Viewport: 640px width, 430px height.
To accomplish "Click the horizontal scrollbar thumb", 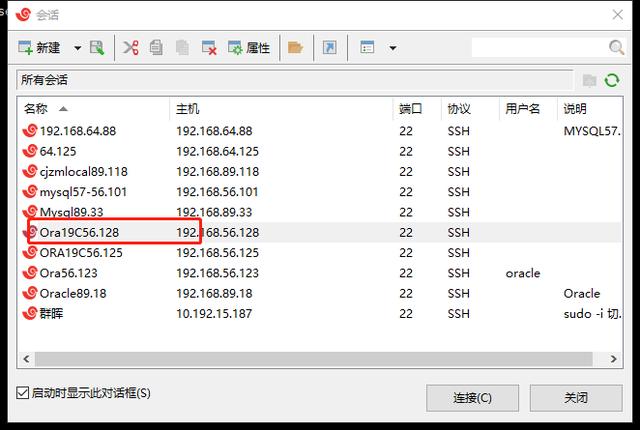I will 313,359.
